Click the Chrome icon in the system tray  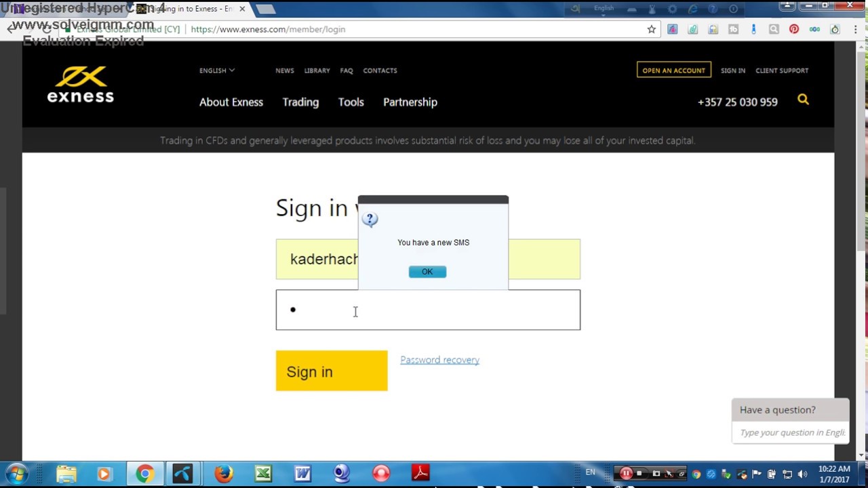click(696, 474)
